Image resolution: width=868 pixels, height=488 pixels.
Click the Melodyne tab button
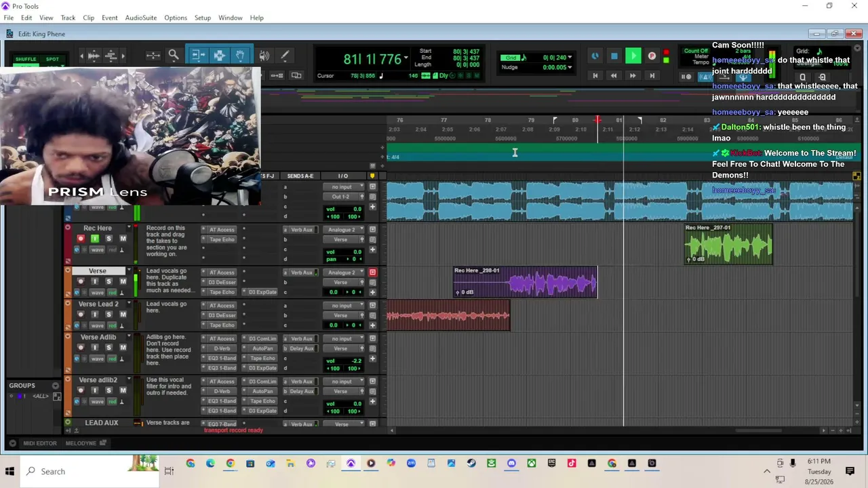(85, 443)
